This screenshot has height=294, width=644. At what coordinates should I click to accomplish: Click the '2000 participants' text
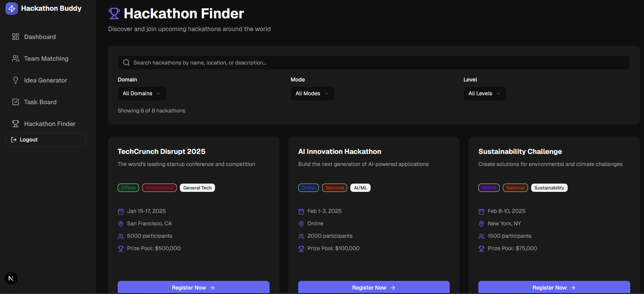coord(330,236)
